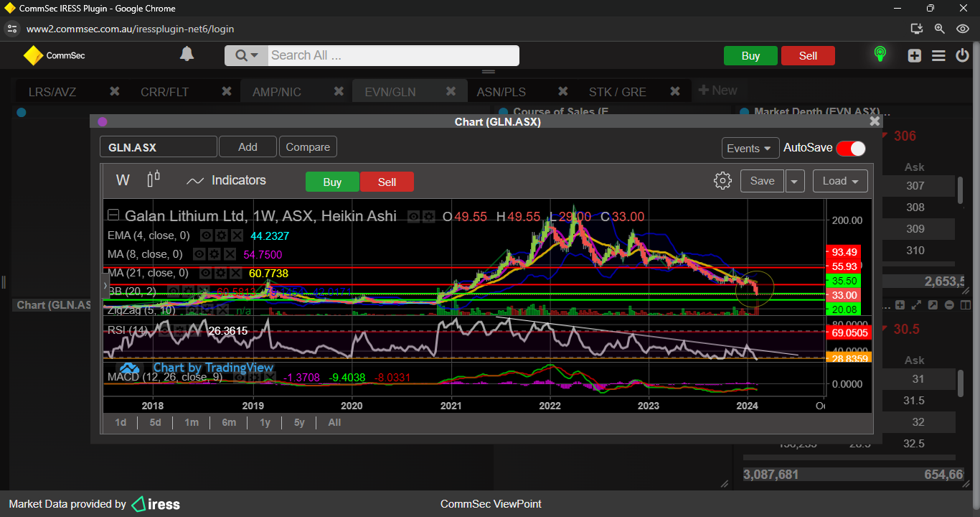Open settings for MA (21, close, 0)
Screen dimensions: 980x517
point(220,273)
